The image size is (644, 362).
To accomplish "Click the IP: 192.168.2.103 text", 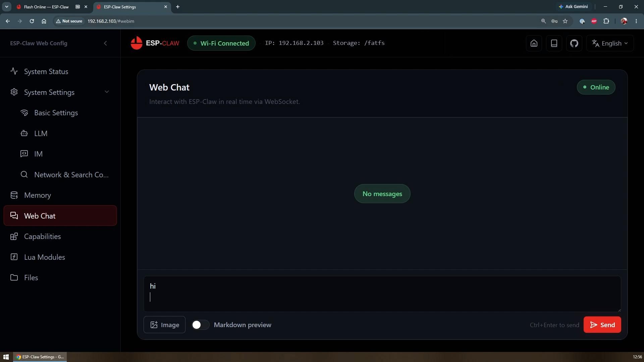I will coord(294,43).
